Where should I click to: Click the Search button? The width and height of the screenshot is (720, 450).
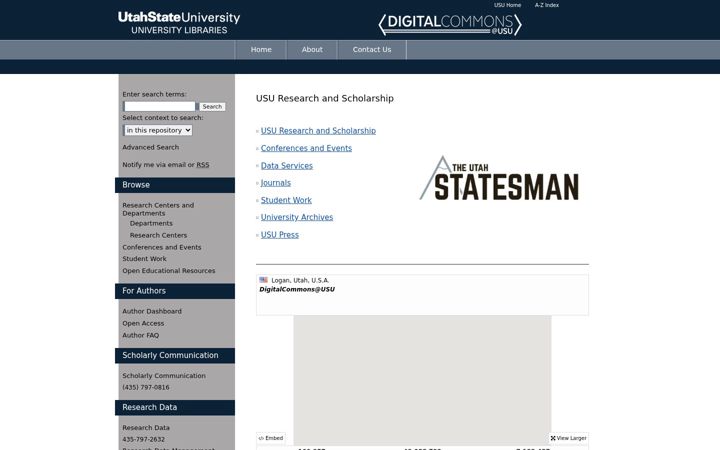pyautogui.click(x=212, y=107)
